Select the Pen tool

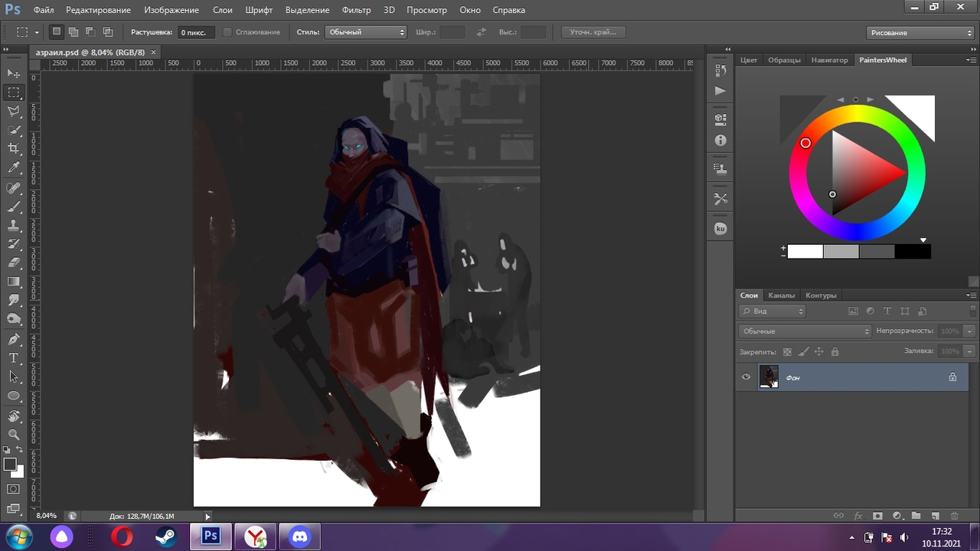[14, 339]
